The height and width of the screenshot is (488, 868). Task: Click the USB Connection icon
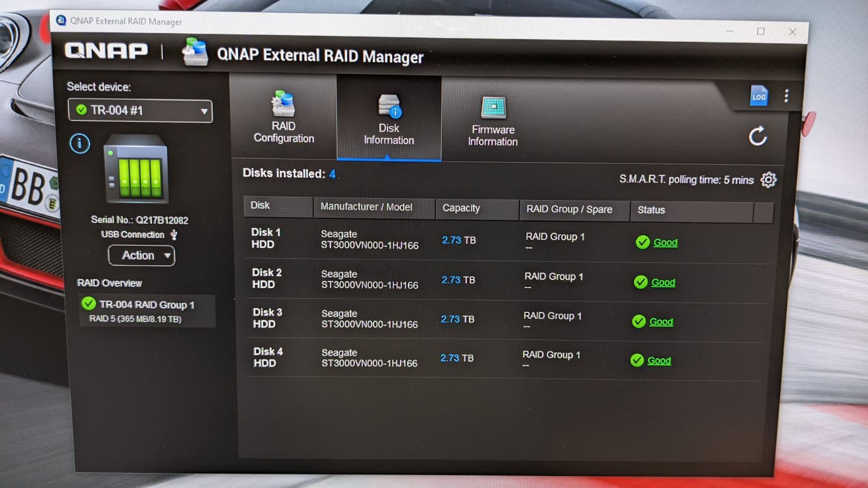(x=174, y=235)
